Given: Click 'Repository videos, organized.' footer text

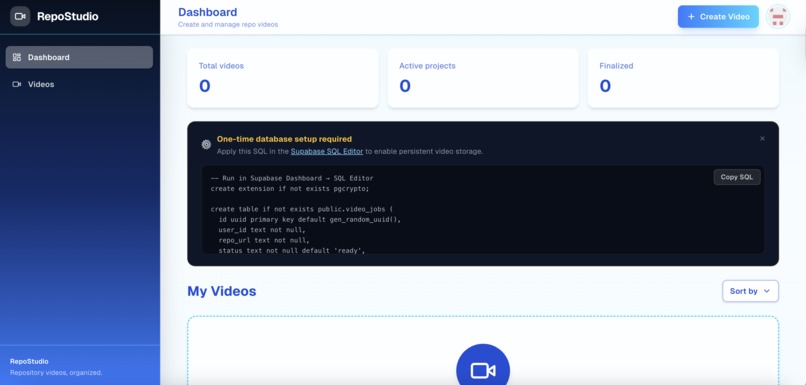Looking at the screenshot, I should click(56, 373).
